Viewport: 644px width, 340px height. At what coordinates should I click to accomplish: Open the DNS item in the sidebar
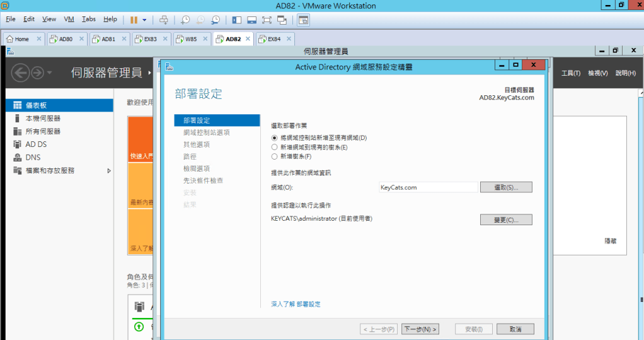click(33, 157)
